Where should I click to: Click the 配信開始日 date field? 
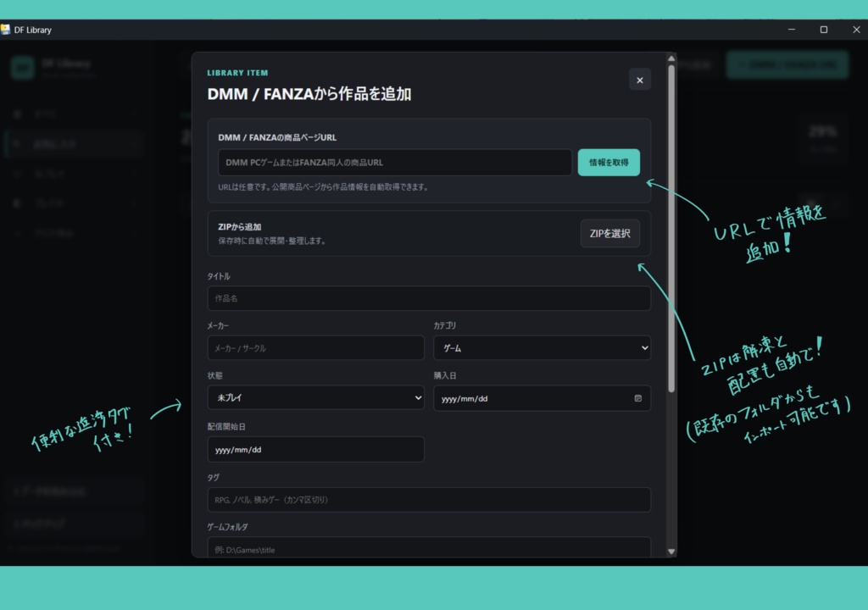315,450
